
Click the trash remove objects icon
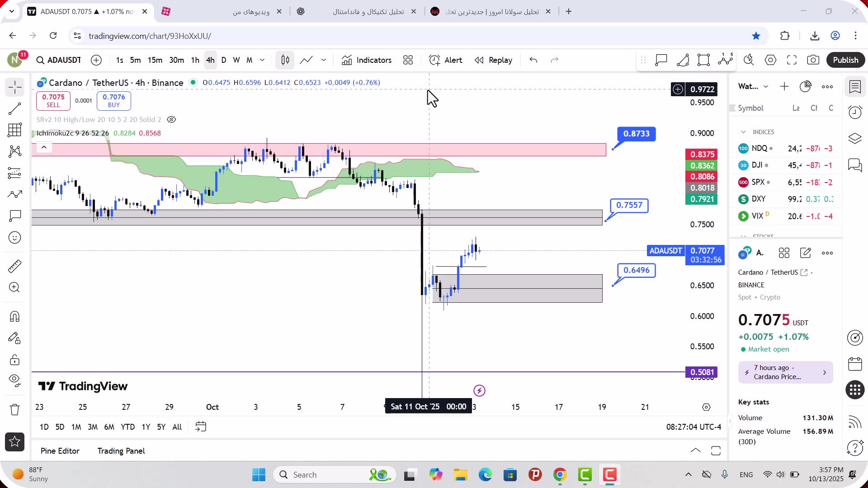click(15, 409)
